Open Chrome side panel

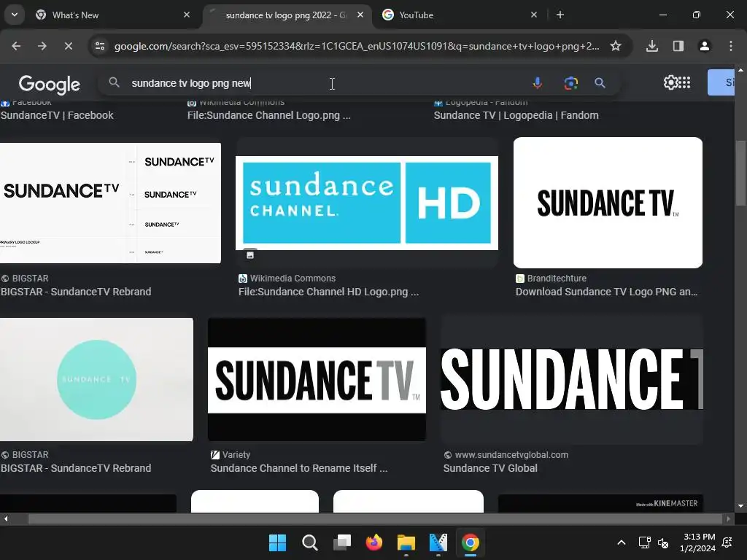point(678,46)
